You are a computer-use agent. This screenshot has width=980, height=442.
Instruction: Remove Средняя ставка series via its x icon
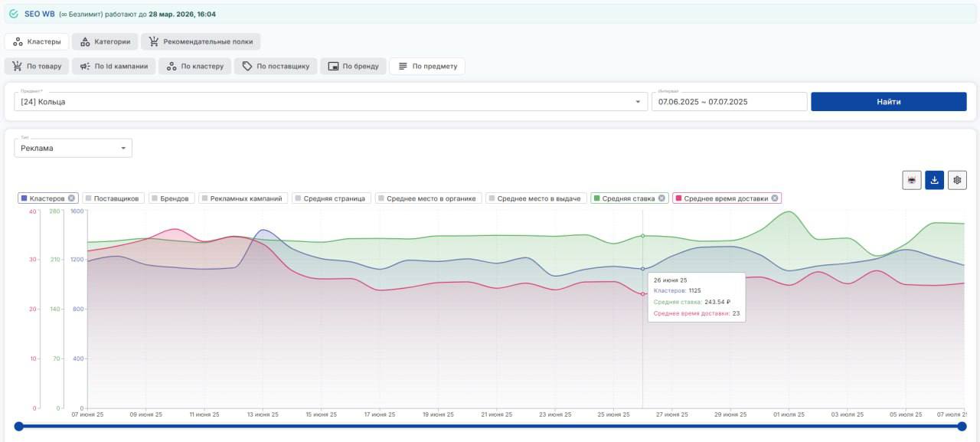(x=661, y=198)
